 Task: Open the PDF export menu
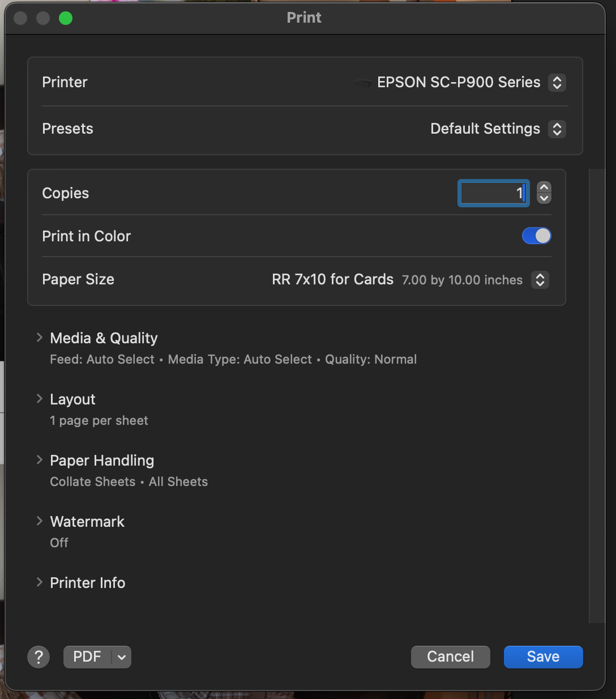click(121, 657)
